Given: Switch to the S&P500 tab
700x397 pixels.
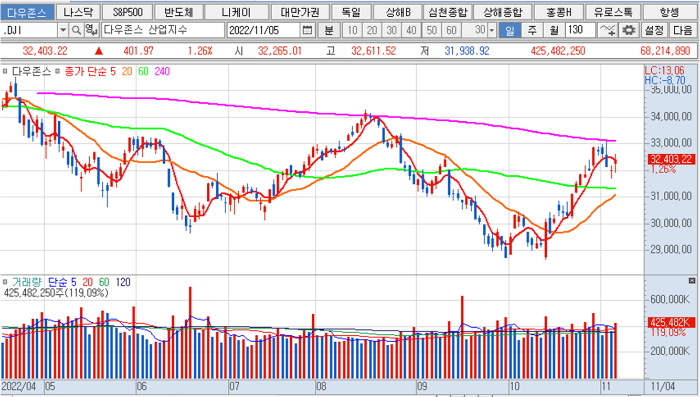Looking at the screenshot, I should pos(128,12).
